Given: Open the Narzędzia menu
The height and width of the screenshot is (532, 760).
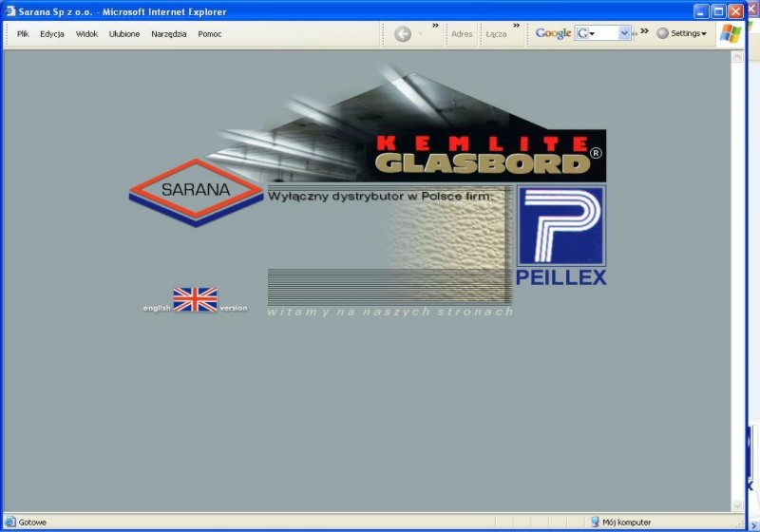Looking at the screenshot, I should 169,34.
